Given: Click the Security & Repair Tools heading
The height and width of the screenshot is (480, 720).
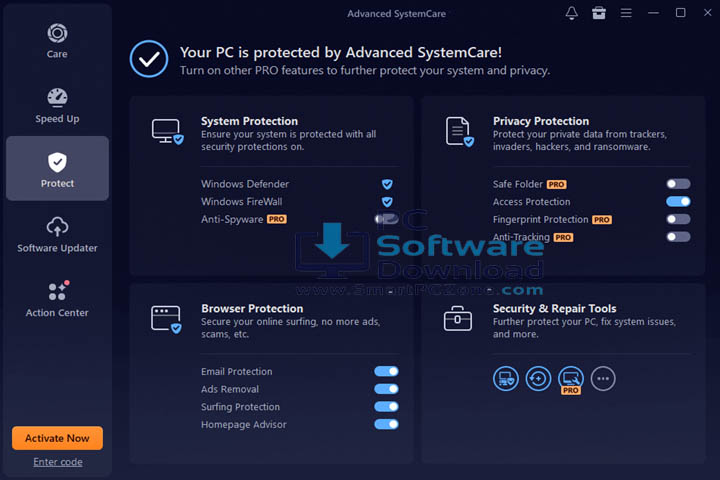Looking at the screenshot, I should tap(555, 309).
